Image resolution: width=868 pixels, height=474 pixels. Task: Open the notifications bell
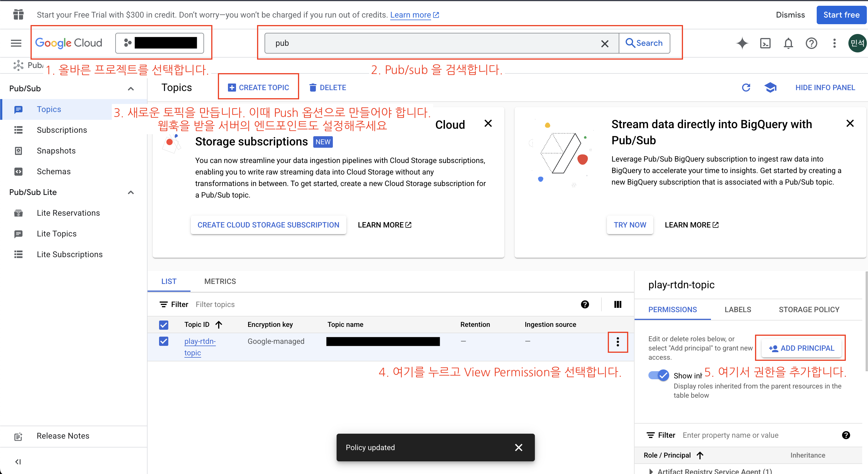click(x=788, y=43)
